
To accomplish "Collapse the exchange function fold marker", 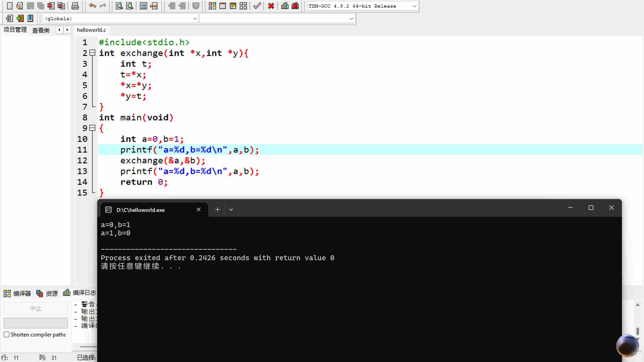I will 93,53.
